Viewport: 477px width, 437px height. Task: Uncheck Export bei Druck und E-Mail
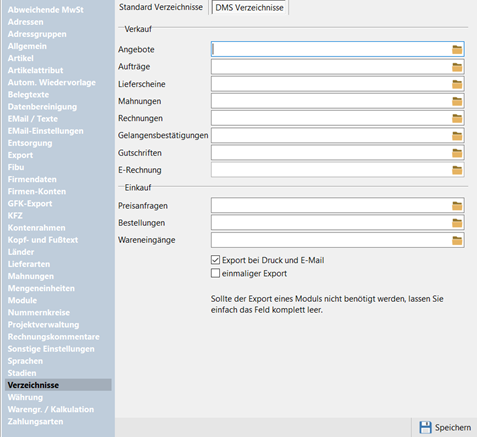[x=215, y=260]
